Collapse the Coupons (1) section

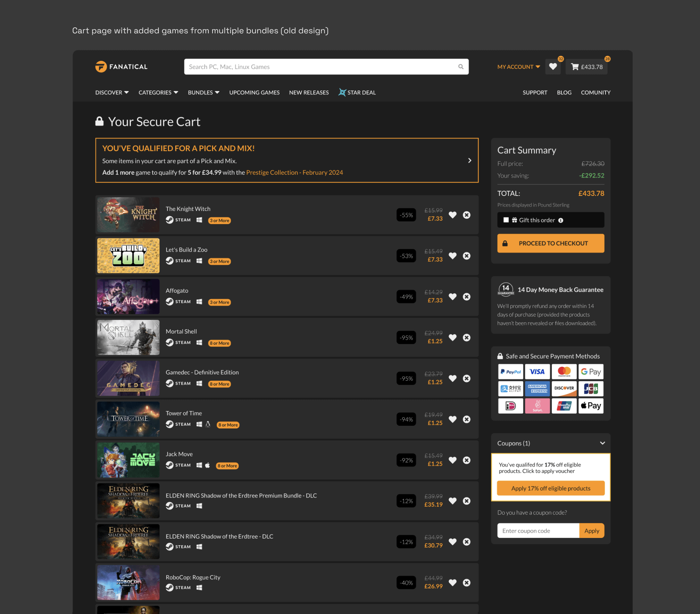pos(602,443)
